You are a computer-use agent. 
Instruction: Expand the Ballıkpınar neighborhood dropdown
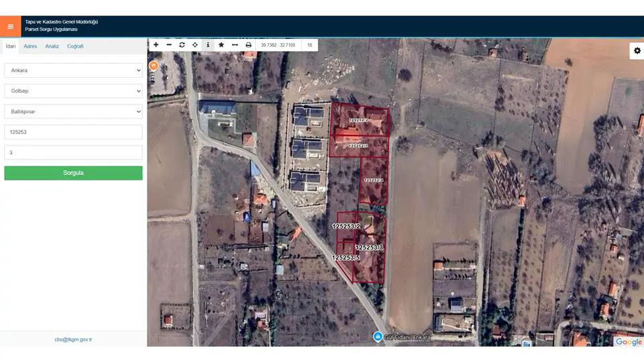point(74,112)
